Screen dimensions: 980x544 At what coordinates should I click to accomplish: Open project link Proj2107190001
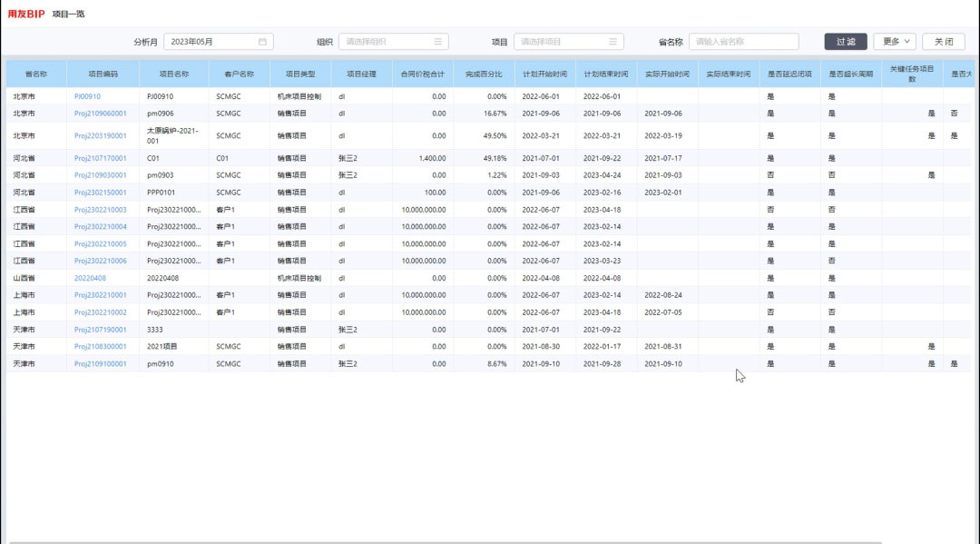coord(100,330)
